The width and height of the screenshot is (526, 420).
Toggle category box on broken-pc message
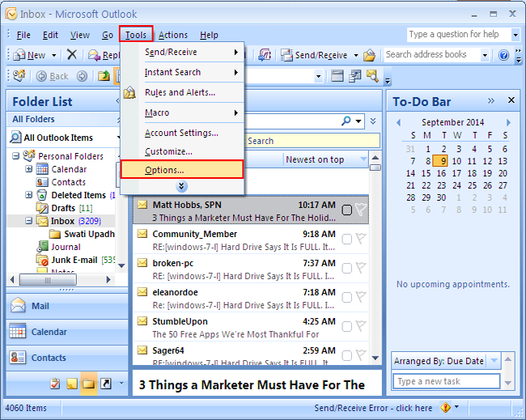[x=347, y=269]
